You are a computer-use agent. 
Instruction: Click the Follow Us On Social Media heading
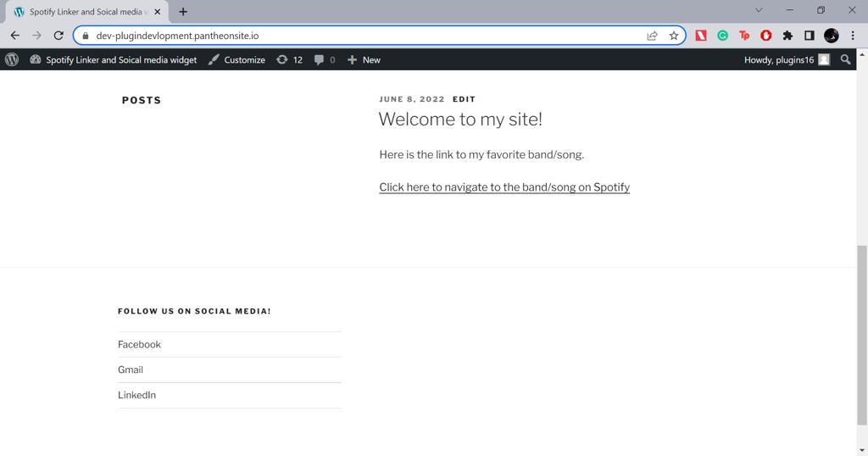(x=194, y=311)
